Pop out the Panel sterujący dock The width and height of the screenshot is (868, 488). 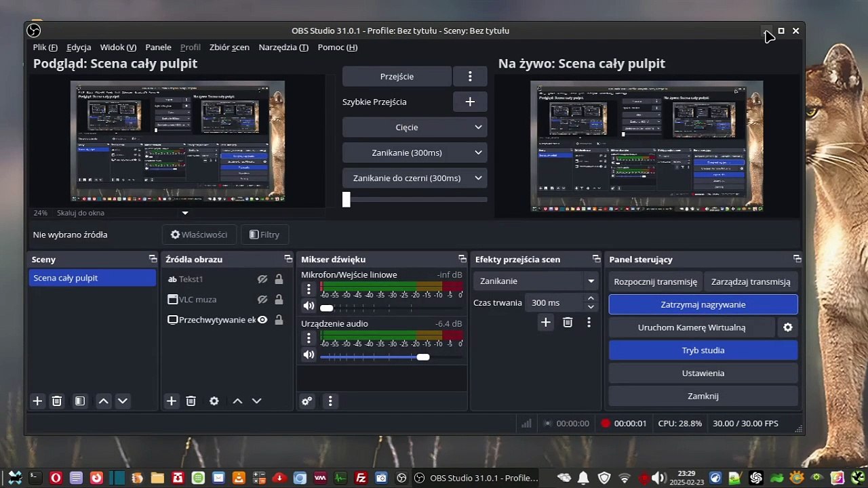(x=797, y=259)
